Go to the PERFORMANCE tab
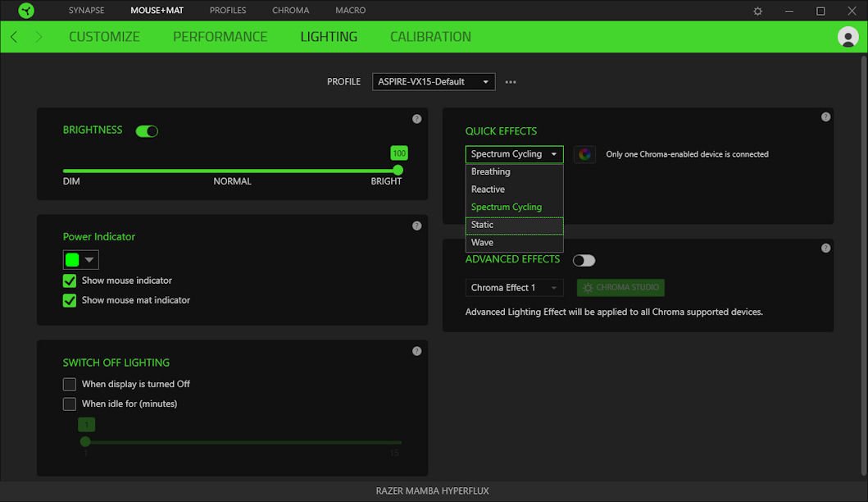This screenshot has width=868, height=502. tap(220, 37)
